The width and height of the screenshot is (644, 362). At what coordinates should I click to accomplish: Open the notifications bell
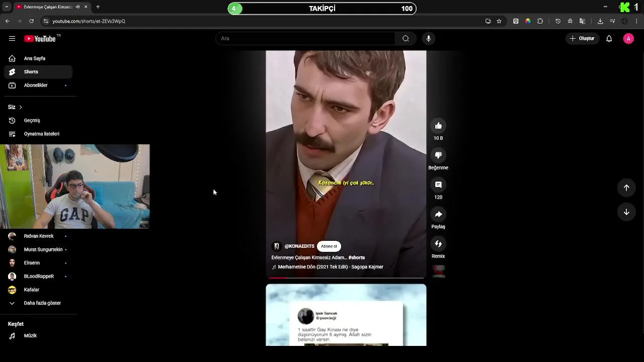609,39
